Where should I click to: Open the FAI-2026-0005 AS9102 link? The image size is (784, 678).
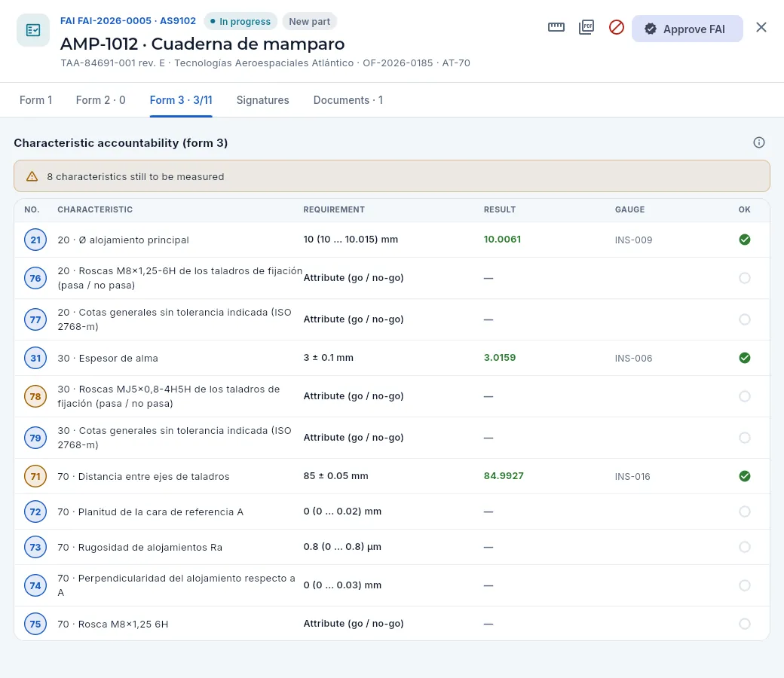128,21
